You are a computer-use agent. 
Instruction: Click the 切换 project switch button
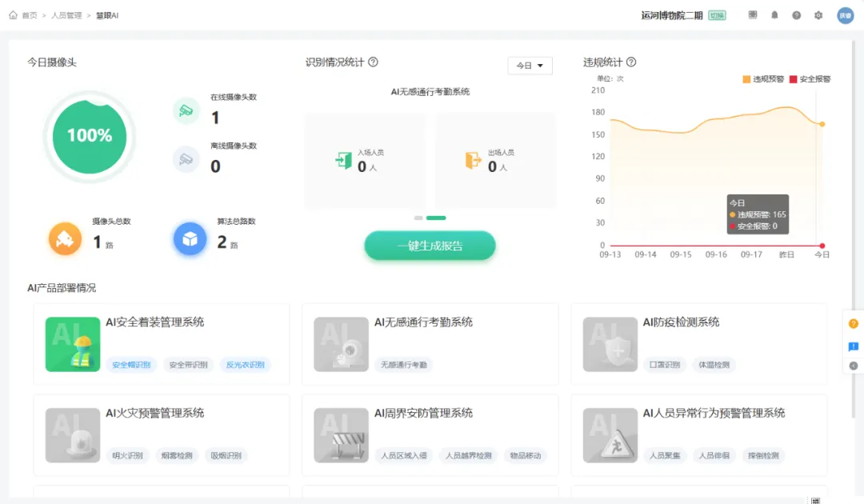tap(717, 15)
